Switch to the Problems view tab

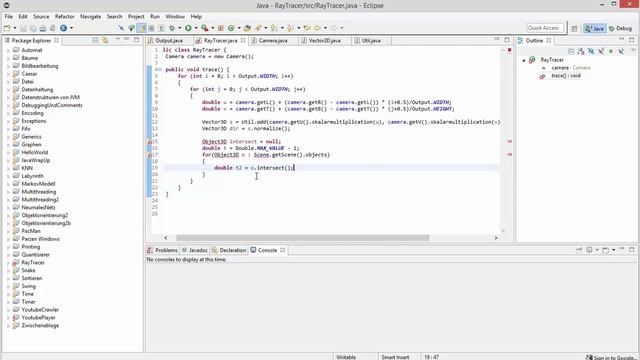click(x=162, y=250)
